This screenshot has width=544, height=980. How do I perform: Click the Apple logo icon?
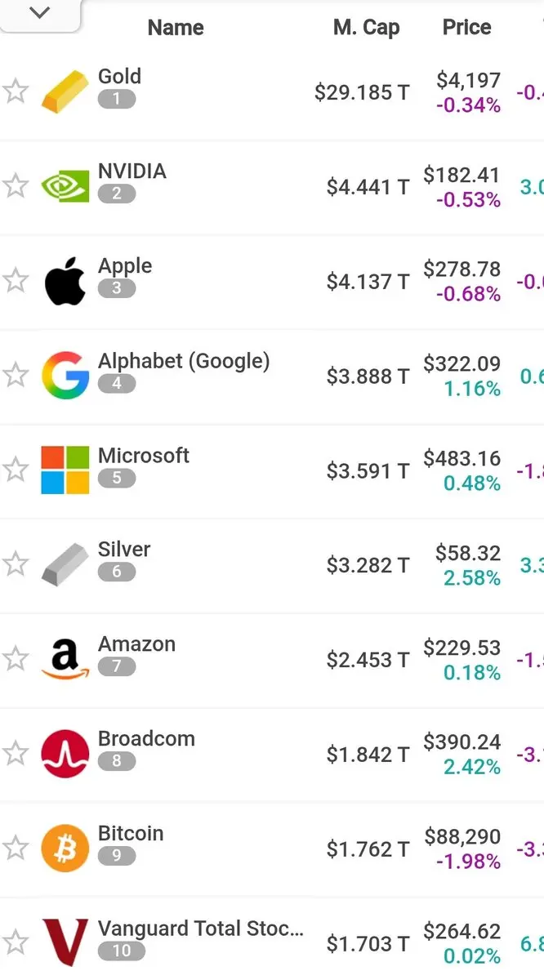65,281
